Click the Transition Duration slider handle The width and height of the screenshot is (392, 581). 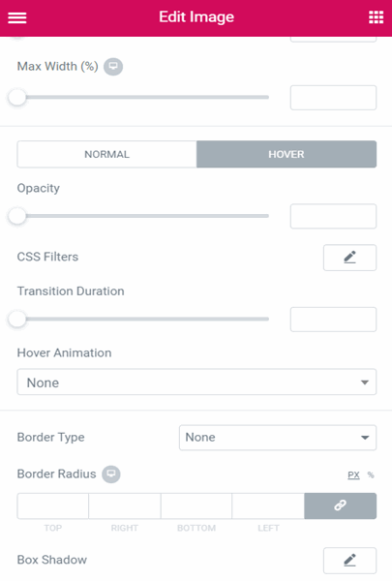tap(17, 320)
